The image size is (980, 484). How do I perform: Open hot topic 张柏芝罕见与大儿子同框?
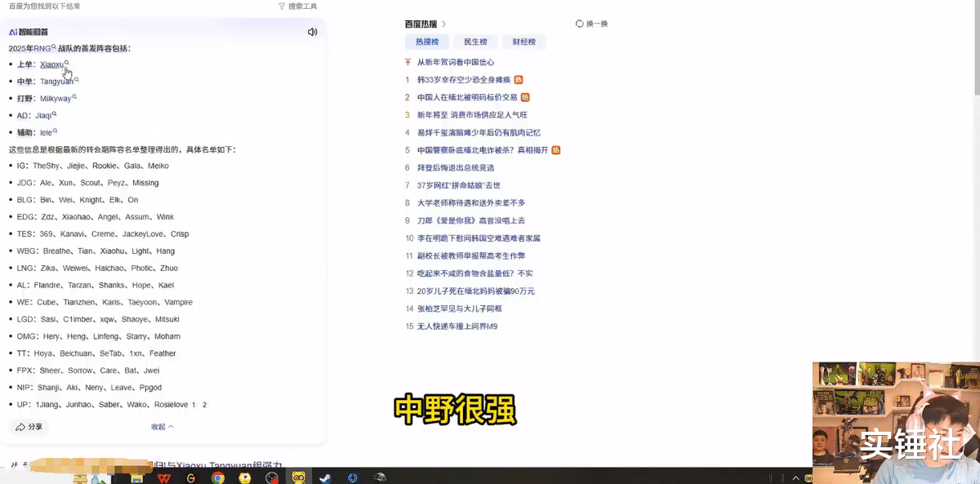pyautogui.click(x=460, y=309)
